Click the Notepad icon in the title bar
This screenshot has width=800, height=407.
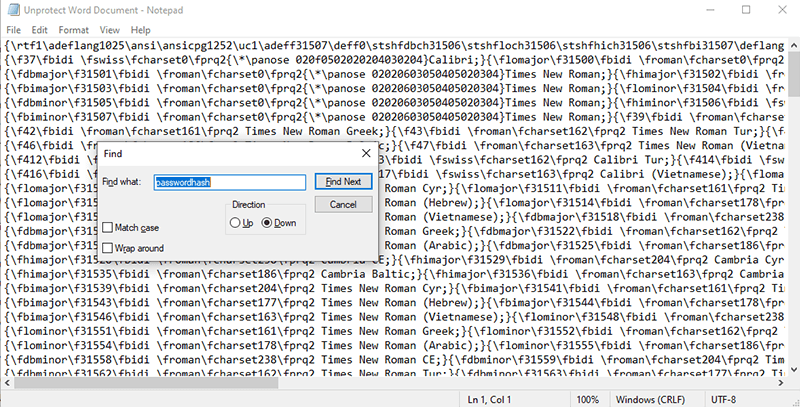pos(12,10)
